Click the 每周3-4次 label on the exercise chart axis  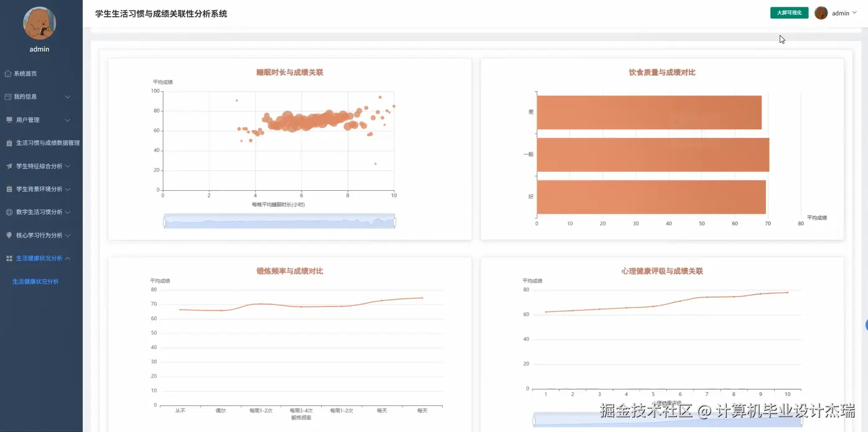click(301, 411)
